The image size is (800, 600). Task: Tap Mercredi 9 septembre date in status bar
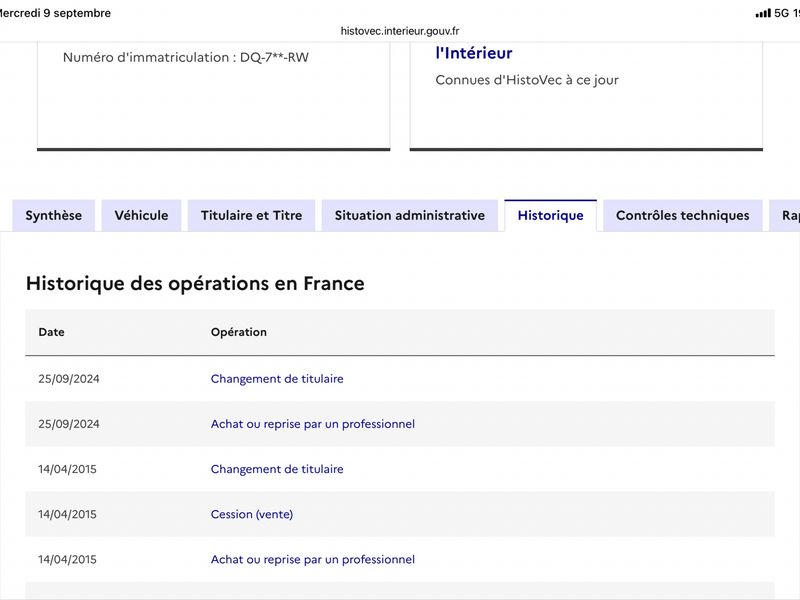click(55, 13)
